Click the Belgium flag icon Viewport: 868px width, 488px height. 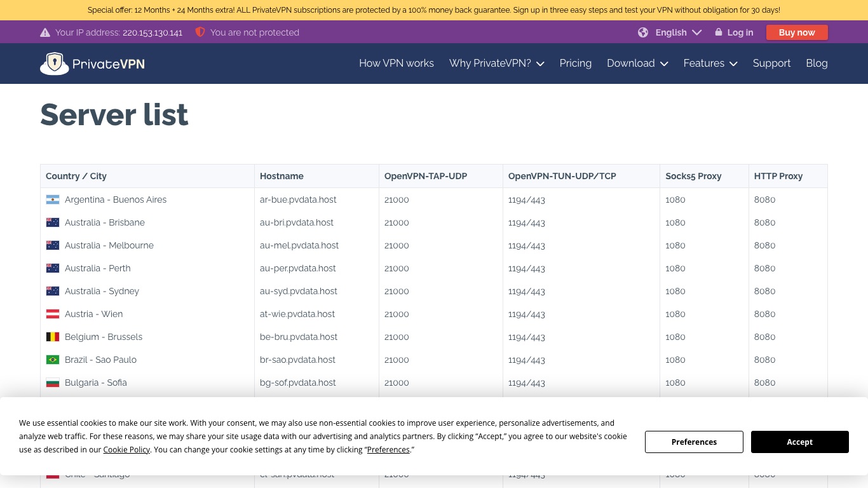click(x=53, y=337)
